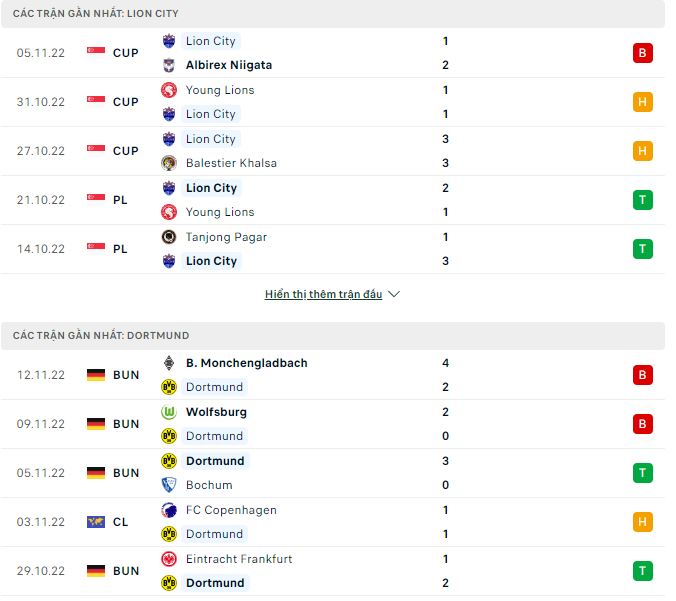Click the Tanjong Pagar team crest
Viewport: 676px width, 601px height.
tap(169, 237)
